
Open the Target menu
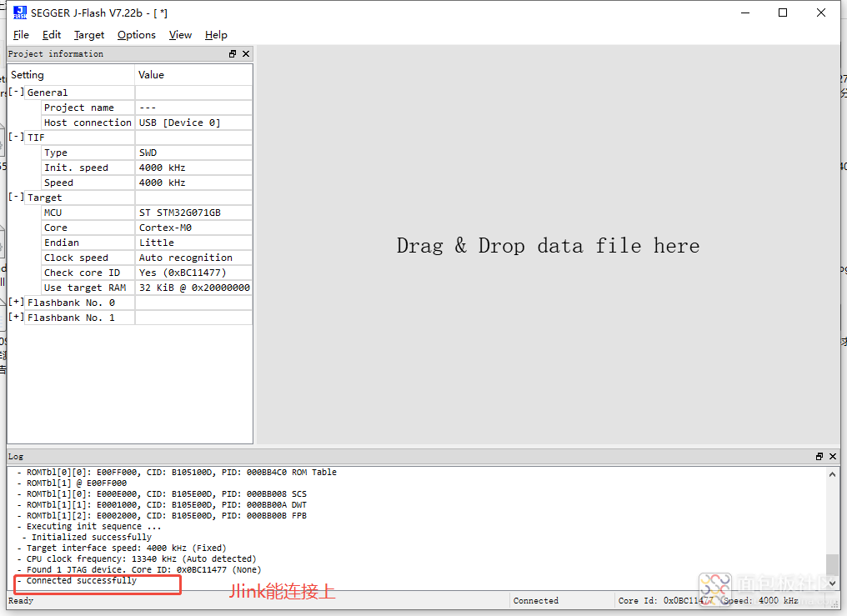click(89, 35)
